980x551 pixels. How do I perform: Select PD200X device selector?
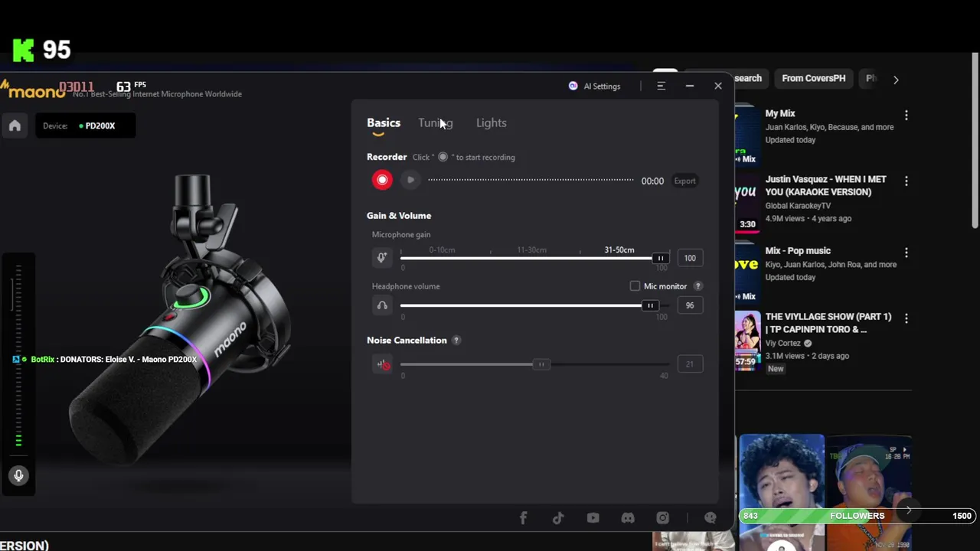tap(85, 126)
